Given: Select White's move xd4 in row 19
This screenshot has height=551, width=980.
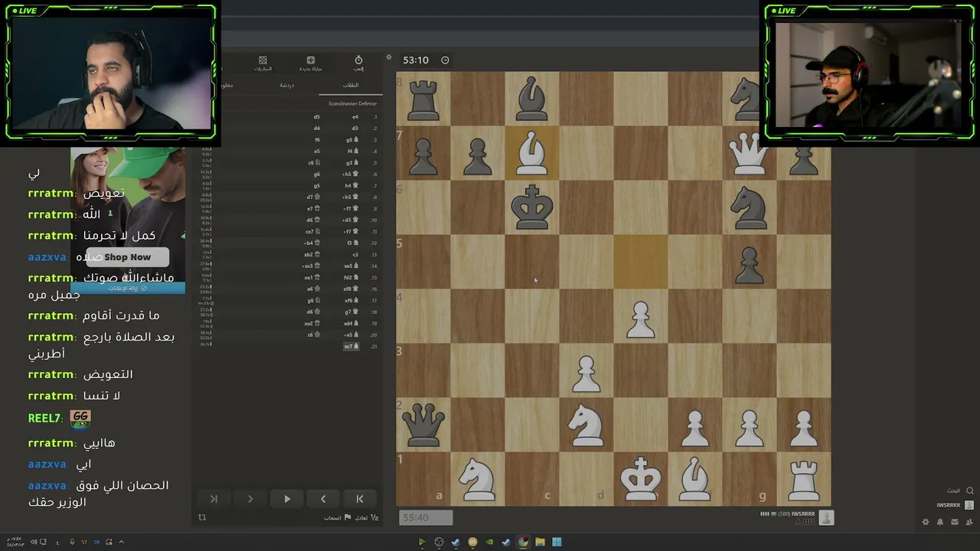Looking at the screenshot, I should click(x=350, y=324).
